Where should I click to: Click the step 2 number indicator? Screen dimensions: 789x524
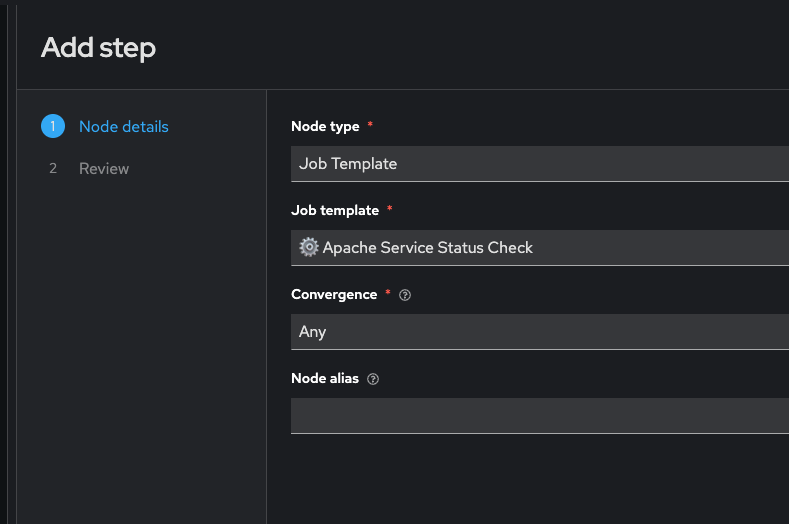pos(53,168)
